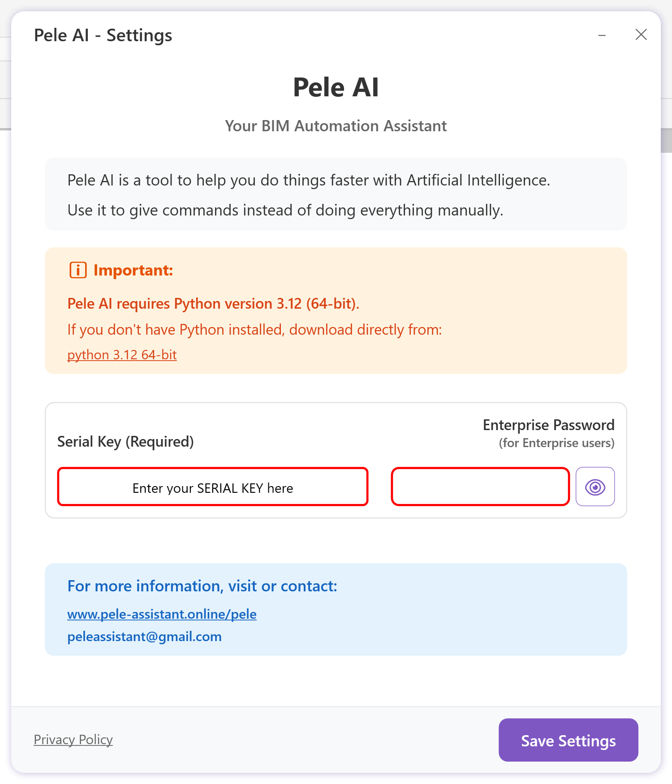Focus the Enterprise Password field
This screenshot has height=784, width=672.
tap(480, 487)
